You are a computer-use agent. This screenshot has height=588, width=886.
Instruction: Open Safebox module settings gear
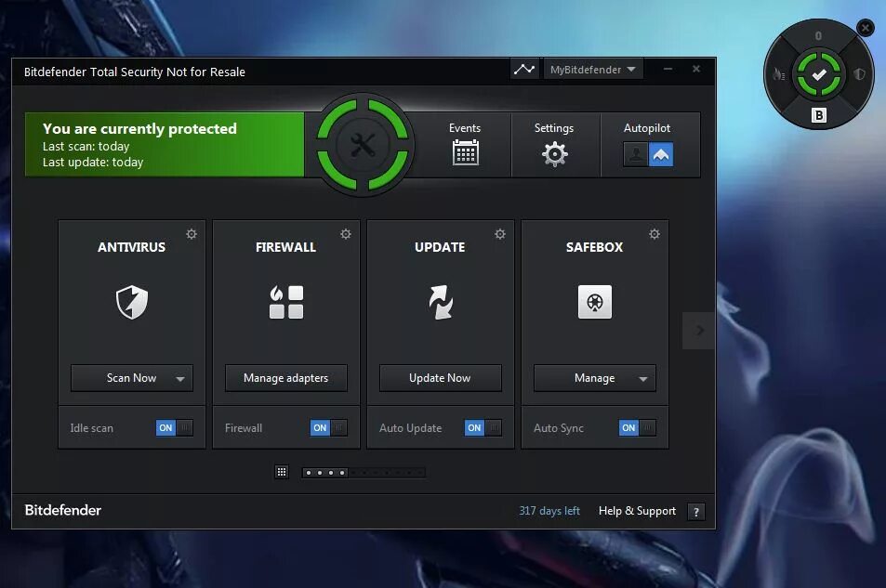(x=655, y=234)
